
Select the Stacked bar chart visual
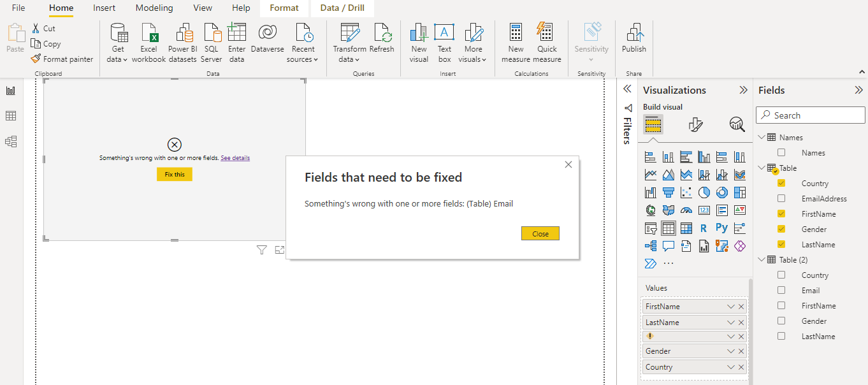(x=651, y=157)
